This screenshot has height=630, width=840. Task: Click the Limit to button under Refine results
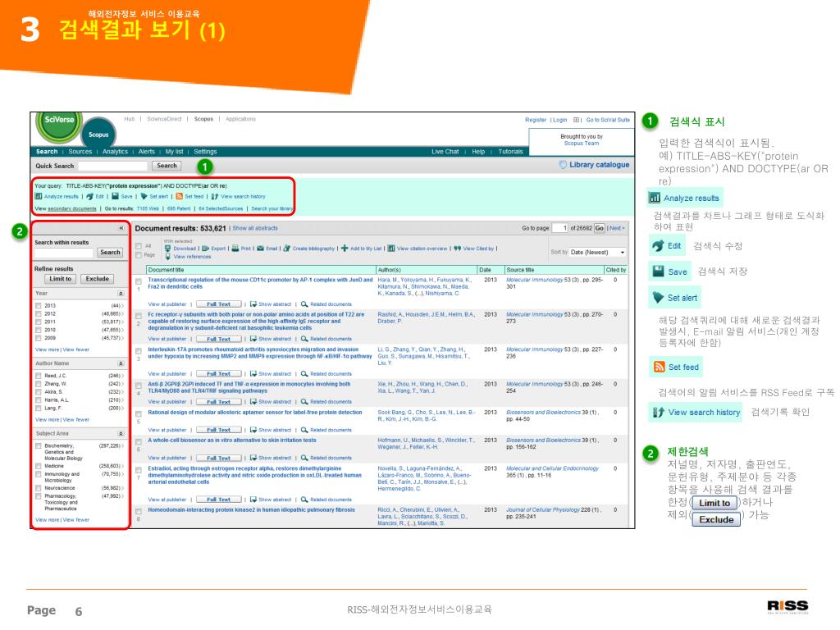(61, 279)
